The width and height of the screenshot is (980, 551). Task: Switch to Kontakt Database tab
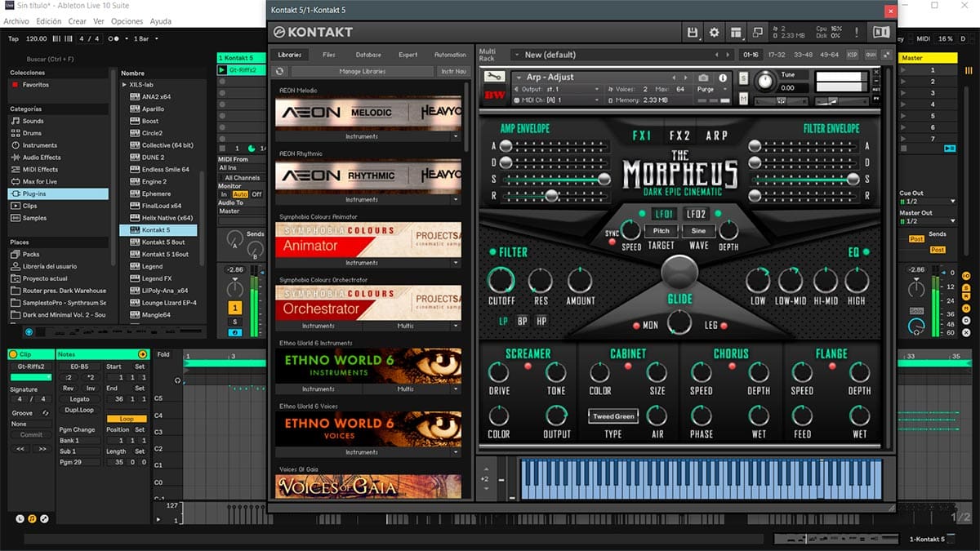point(368,55)
